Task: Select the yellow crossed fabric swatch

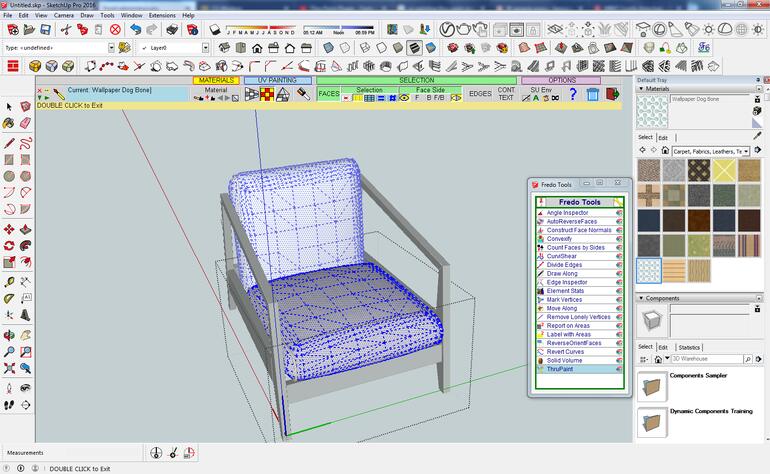Action: 723,170
